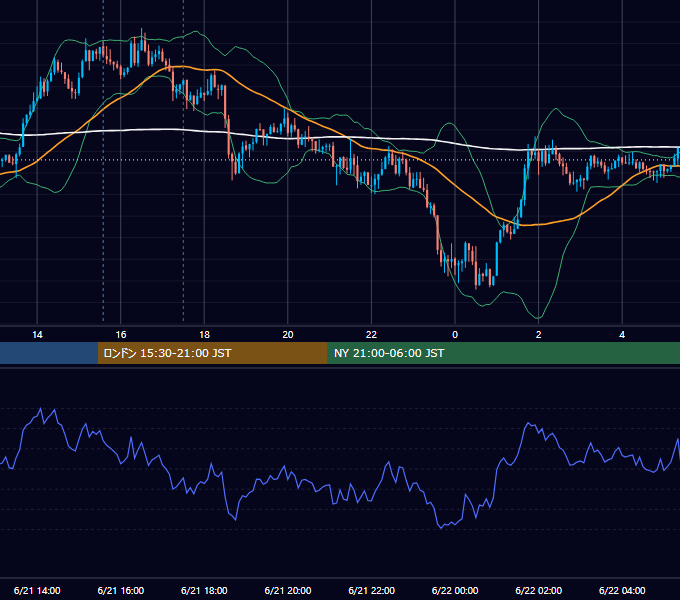The height and width of the screenshot is (600, 680).
Task: Click the 6/21 16:00 date label
Action: point(121,590)
